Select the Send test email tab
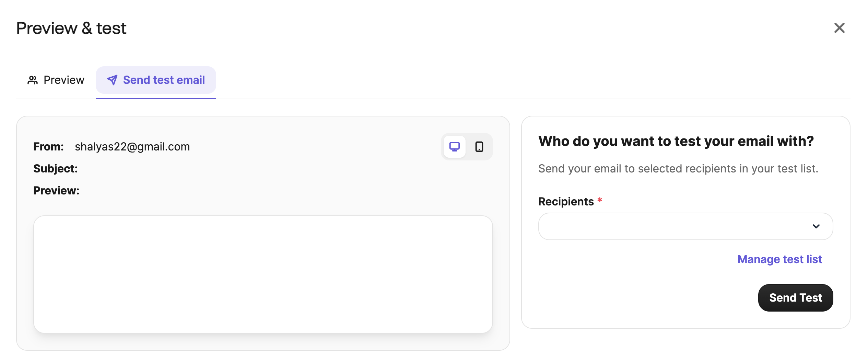868x360 pixels. pos(156,80)
